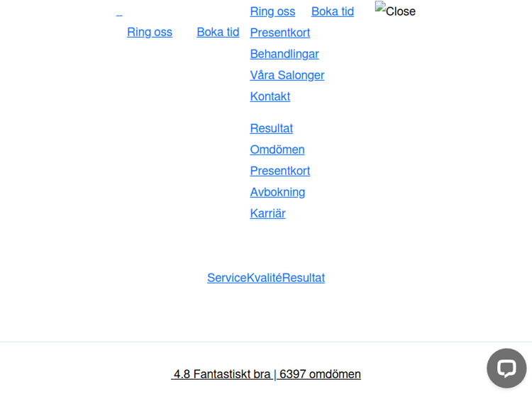Click Presentkort link below Omdömen

point(279,171)
